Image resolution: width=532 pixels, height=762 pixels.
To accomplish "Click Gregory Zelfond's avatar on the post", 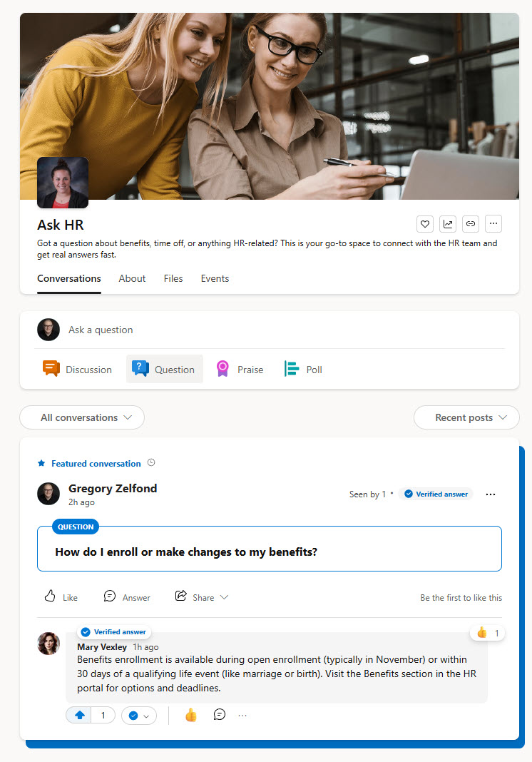I will [x=48, y=494].
